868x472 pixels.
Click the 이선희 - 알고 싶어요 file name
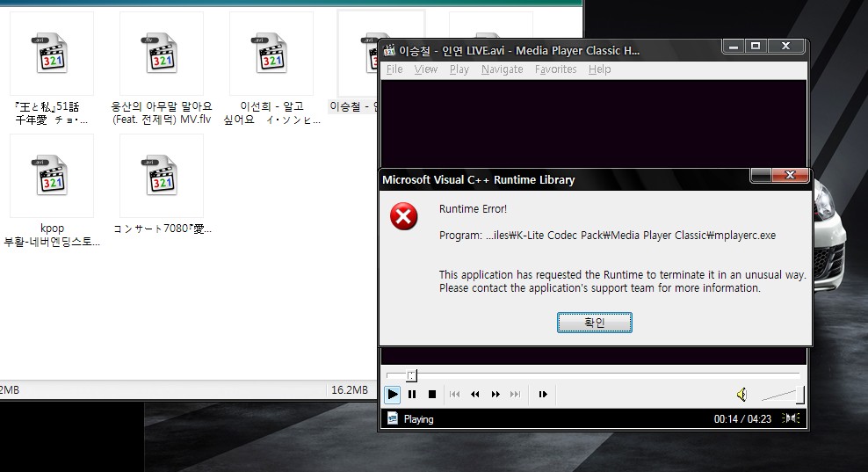271,113
